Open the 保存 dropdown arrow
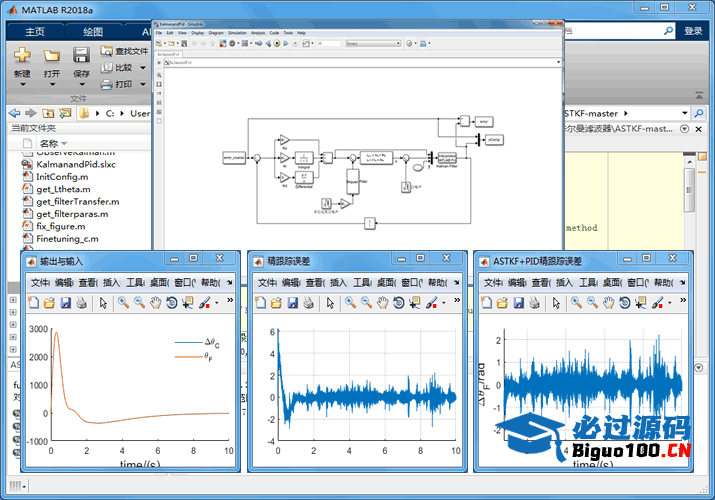The image size is (715, 500). point(82,84)
